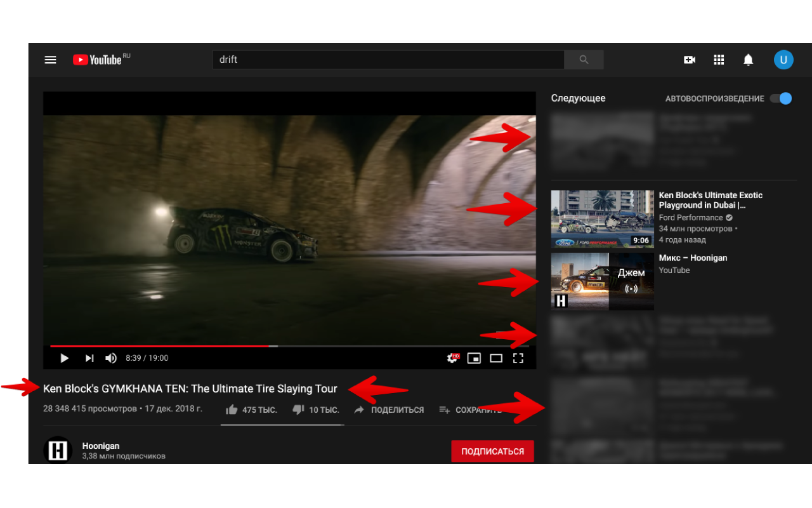Open the Hoonigan channel avatar
Image resolution: width=812 pixels, height=508 pixels.
[58, 451]
